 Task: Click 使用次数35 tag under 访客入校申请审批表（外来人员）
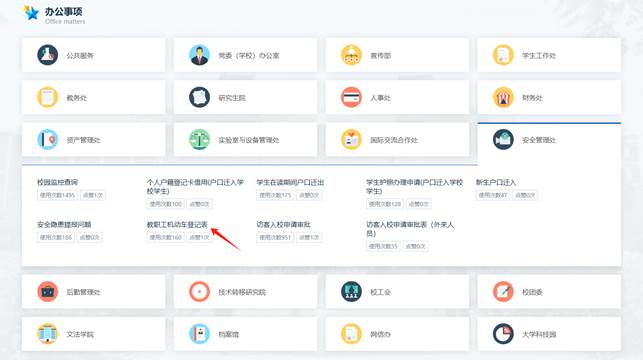point(383,246)
